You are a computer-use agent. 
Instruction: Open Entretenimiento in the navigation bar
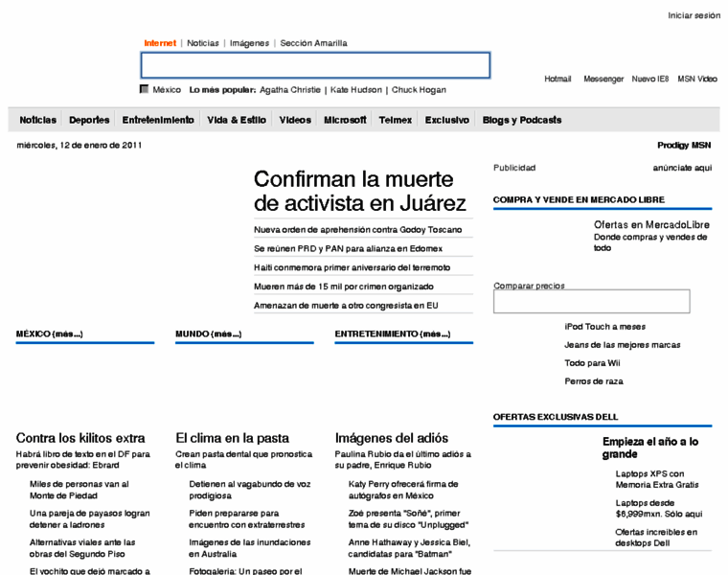[158, 120]
